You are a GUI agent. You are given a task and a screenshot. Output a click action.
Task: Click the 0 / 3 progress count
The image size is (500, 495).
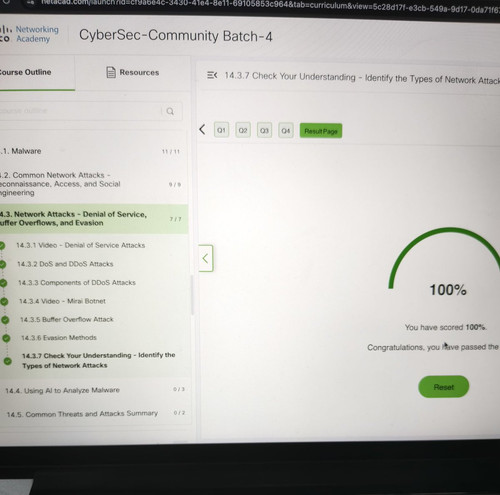click(179, 389)
